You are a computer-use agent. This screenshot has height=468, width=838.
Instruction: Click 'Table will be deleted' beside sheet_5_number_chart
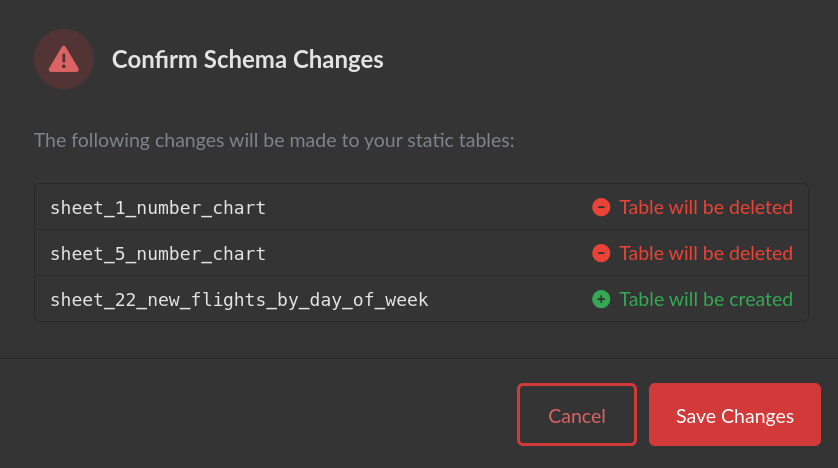[706, 254]
